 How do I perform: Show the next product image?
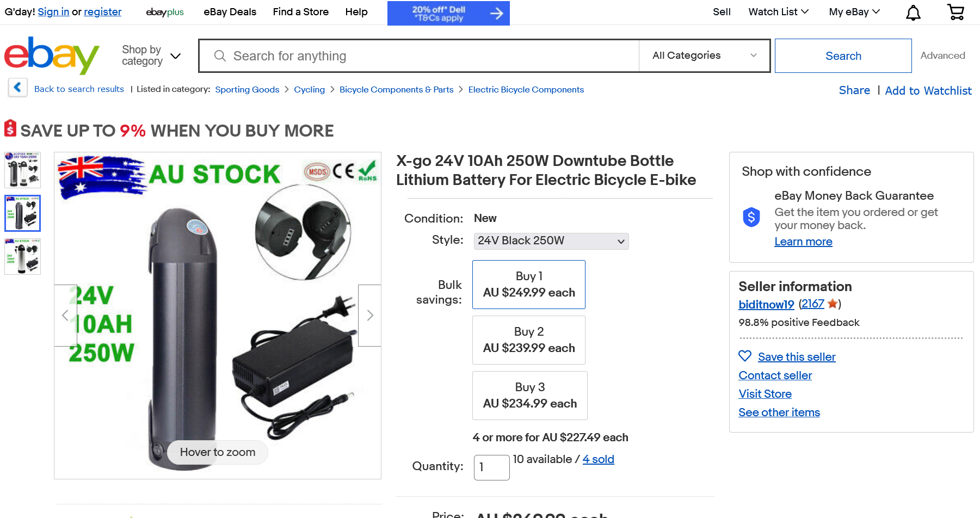370,316
